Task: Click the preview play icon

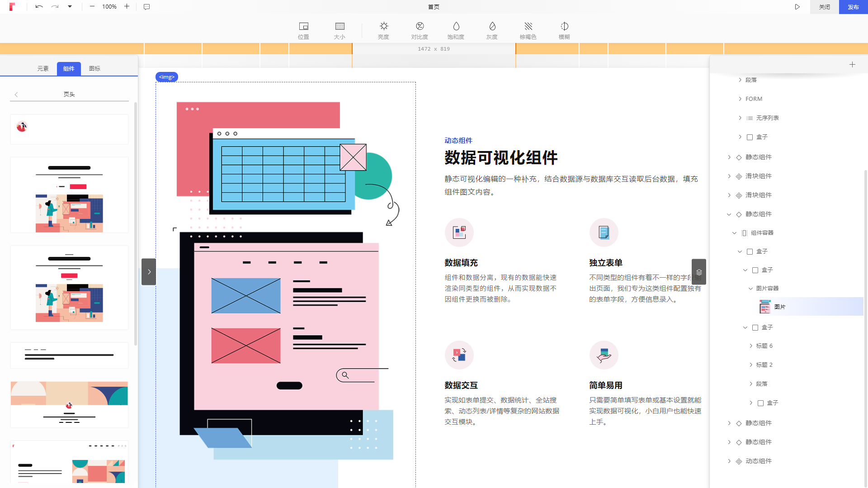Action: (797, 7)
